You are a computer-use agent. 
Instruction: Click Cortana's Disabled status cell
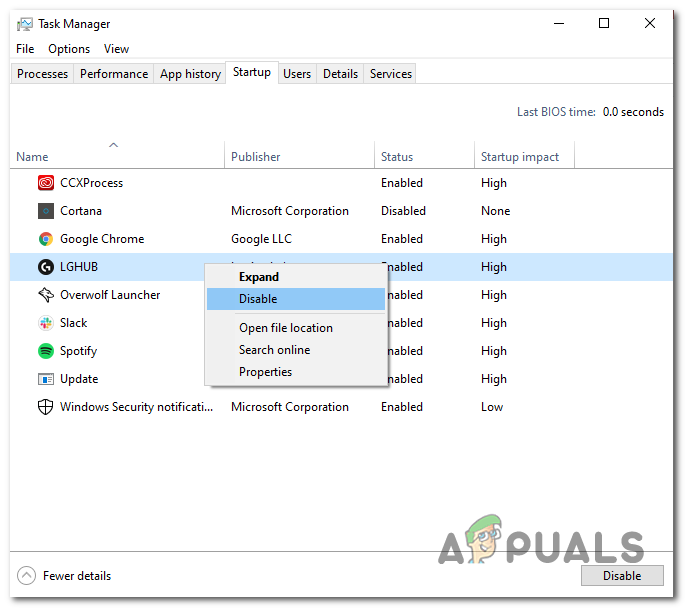point(403,211)
